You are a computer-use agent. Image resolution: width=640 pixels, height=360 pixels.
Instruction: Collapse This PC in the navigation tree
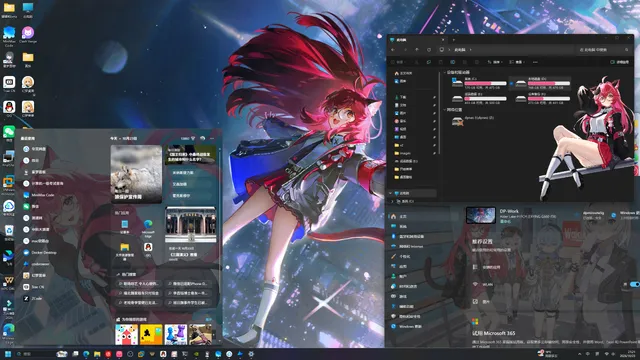click(391, 193)
